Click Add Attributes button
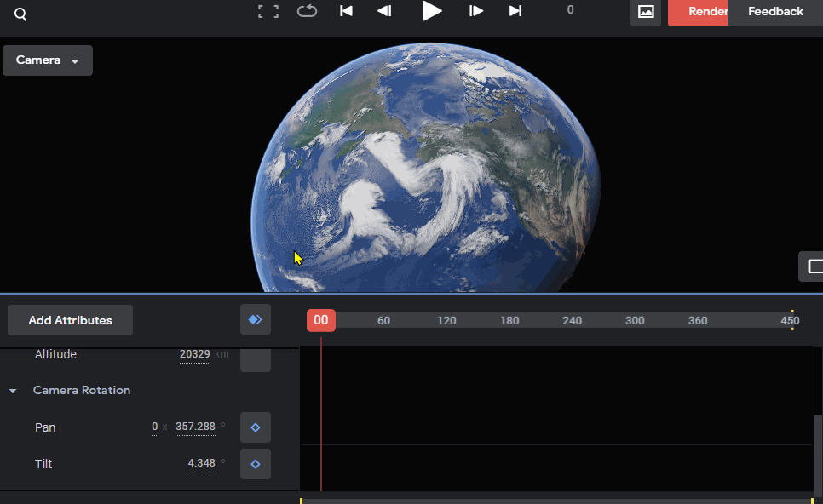This screenshot has width=823, height=504. (71, 320)
